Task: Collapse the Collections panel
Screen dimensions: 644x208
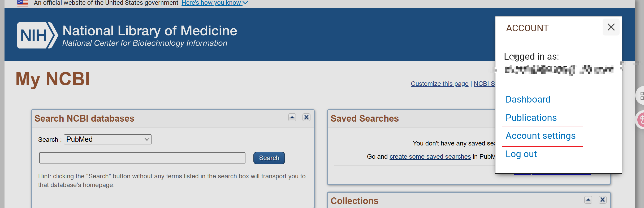Action: (x=588, y=200)
